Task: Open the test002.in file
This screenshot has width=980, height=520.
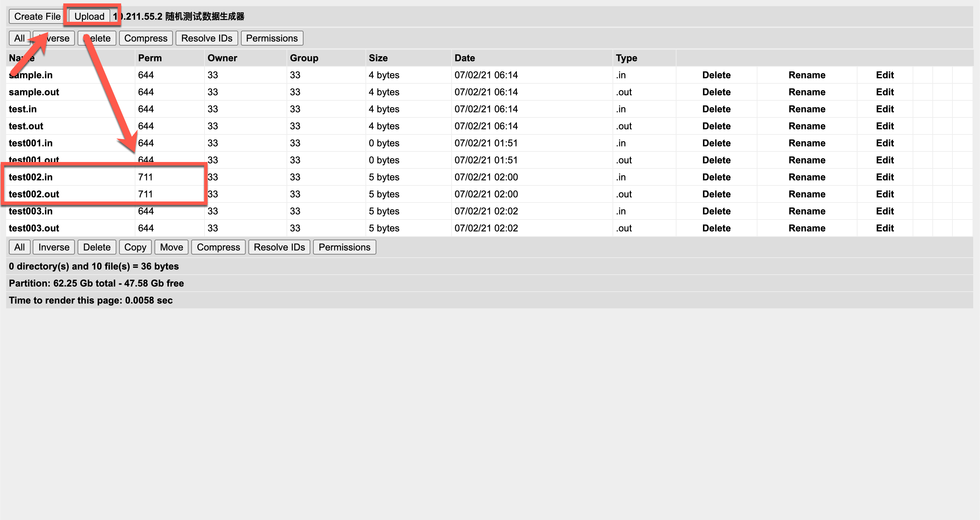Action: coord(30,177)
